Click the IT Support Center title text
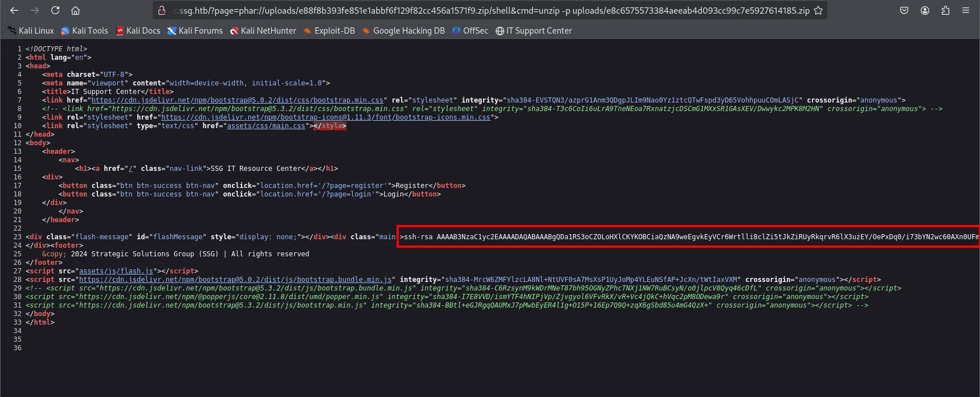 tap(105, 92)
